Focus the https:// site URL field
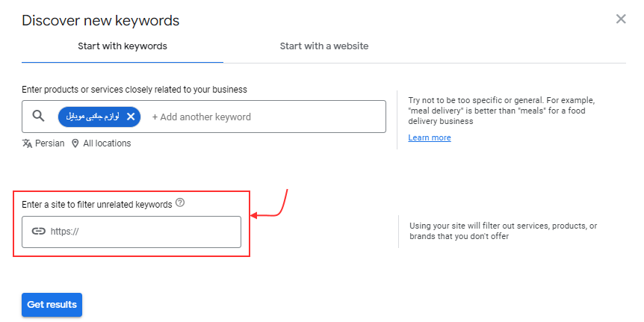The image size is (644, 322). (x=142, y=232)
